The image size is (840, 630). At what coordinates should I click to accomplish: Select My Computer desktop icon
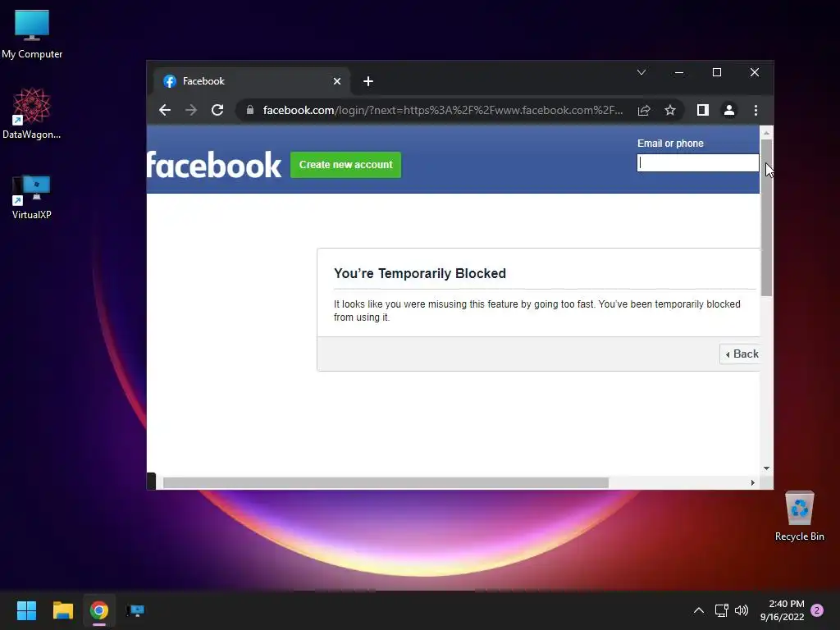point(32,34)
